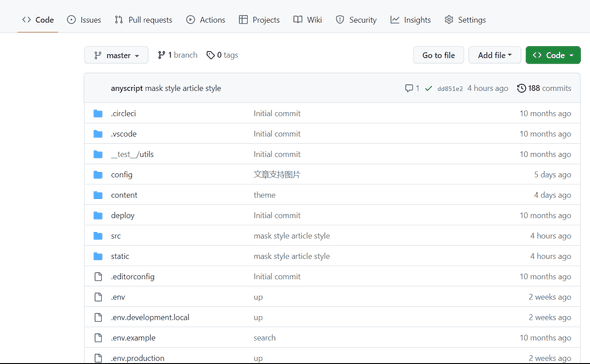Screen dimensions: 590x364
Task: Open repository Settings tab
Action: point(465,20)
